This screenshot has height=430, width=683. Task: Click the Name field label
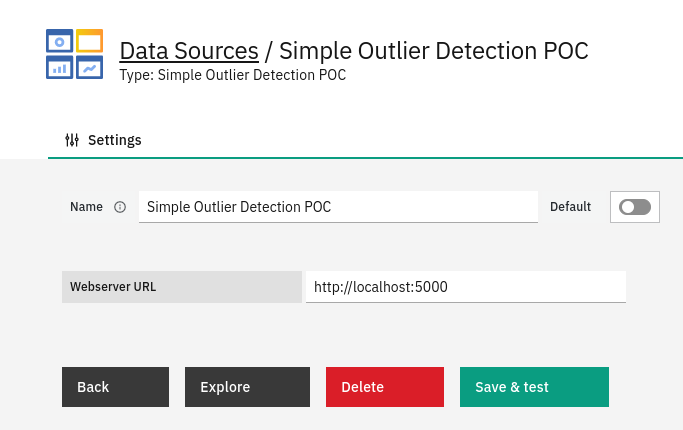click(x=86, y=207)
